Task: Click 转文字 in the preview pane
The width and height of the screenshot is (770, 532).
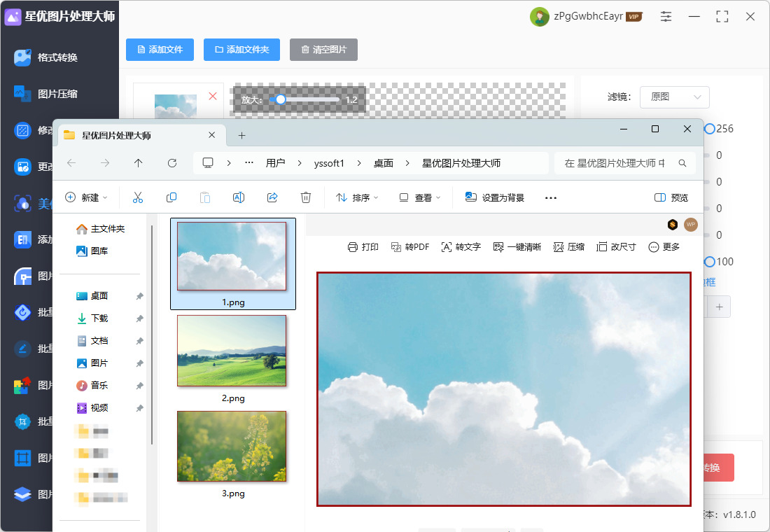Action: (461, 247)
